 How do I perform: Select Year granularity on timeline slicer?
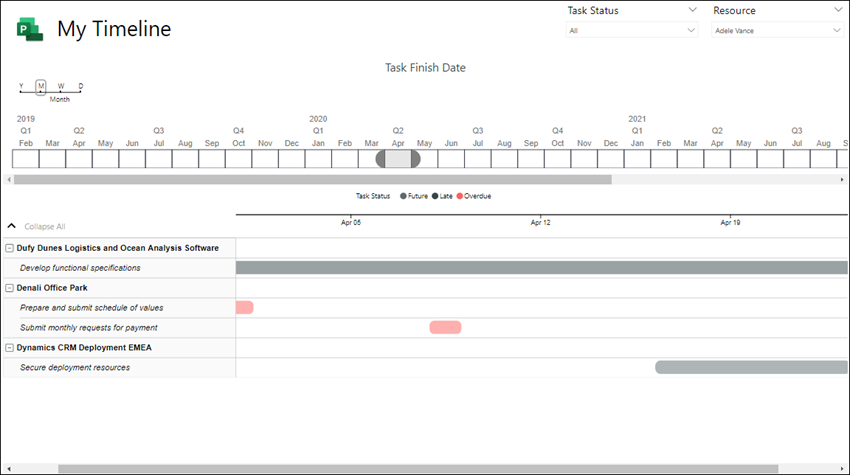point(21,87)
